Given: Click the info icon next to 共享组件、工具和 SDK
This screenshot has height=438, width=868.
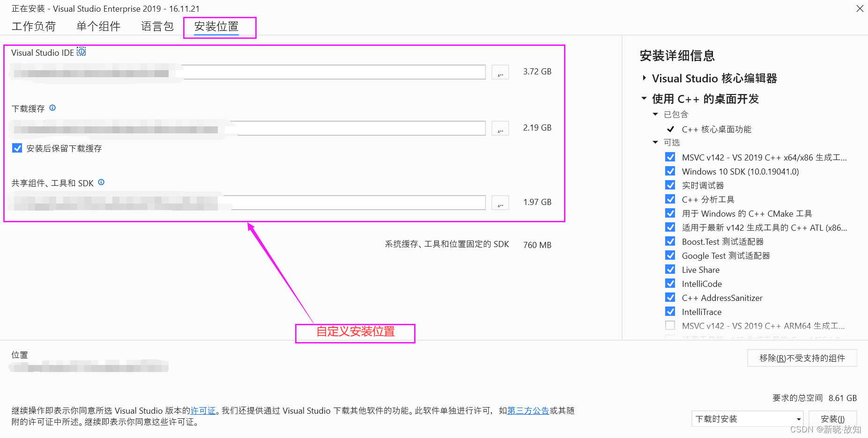Looking at the screenshot, I should (101, 182).
